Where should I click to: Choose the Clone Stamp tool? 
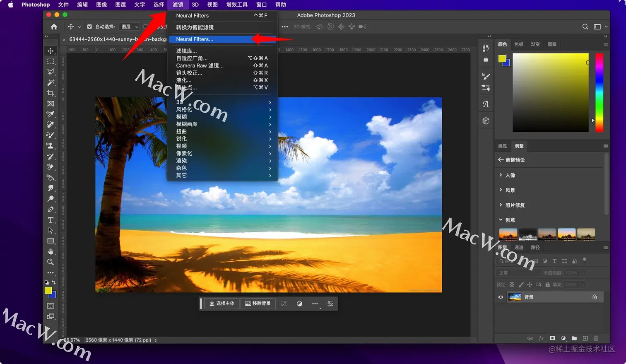(51, 145)
